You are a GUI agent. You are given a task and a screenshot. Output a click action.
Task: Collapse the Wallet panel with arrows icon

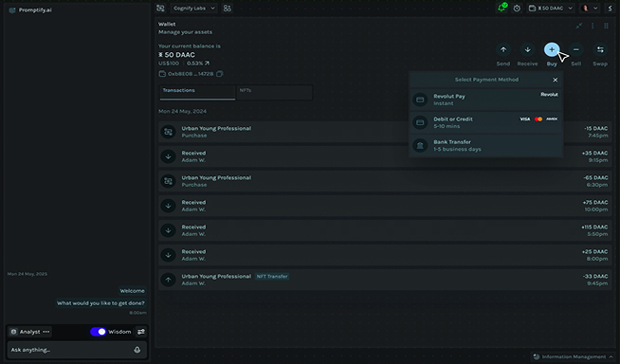coord(579,27)
